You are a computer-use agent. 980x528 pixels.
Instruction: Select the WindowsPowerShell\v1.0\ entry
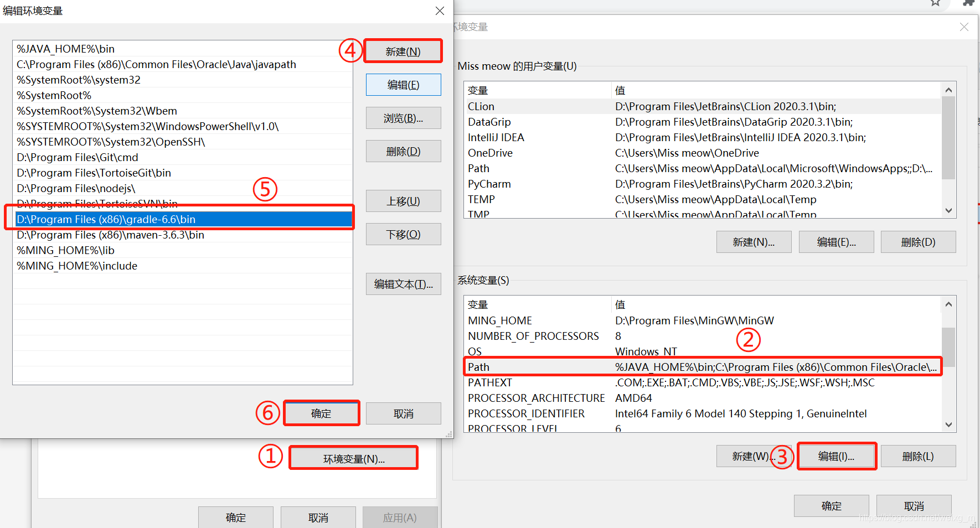[183, 126]
